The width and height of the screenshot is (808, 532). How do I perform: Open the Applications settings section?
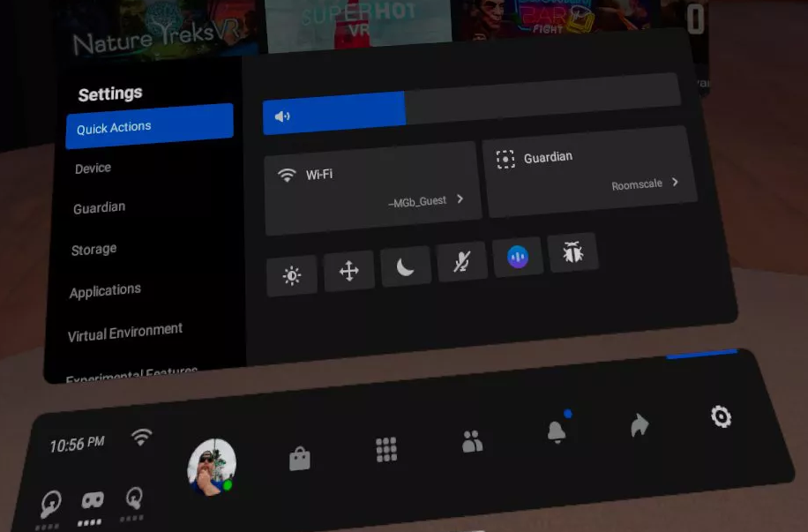click(105, 291)
